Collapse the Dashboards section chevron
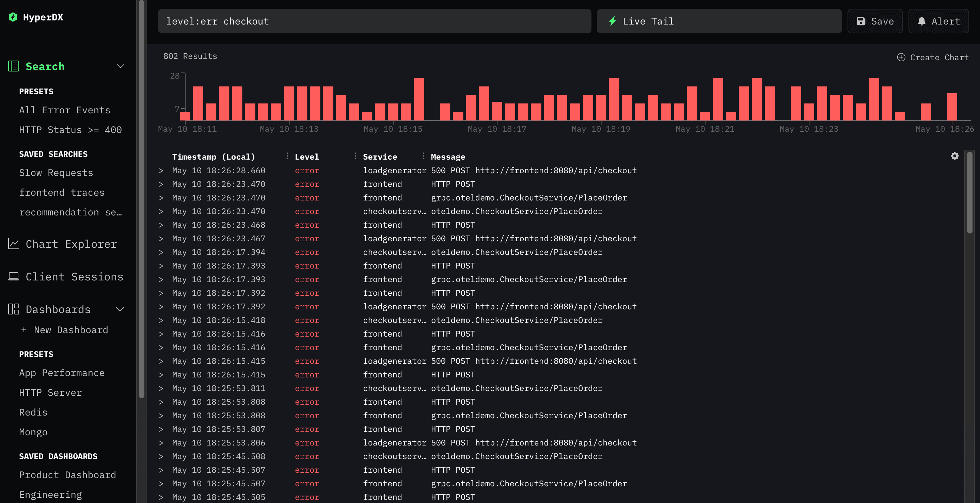 [120, 309]
